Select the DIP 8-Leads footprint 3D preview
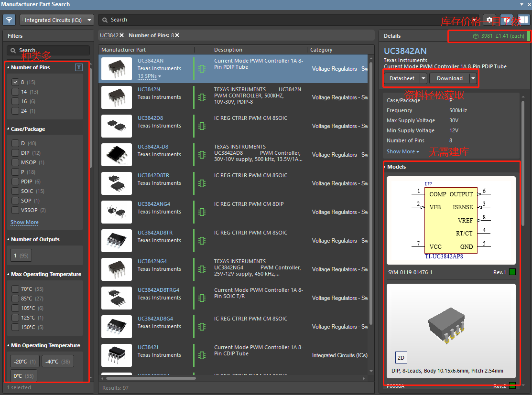Image resolution: width=532 pixels, height=395 pixels. pos(451,331)
